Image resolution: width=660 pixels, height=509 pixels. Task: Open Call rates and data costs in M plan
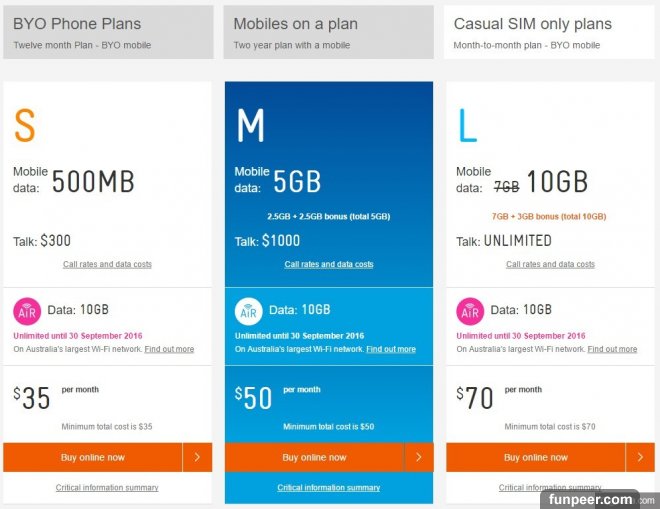tap(329, 264)
